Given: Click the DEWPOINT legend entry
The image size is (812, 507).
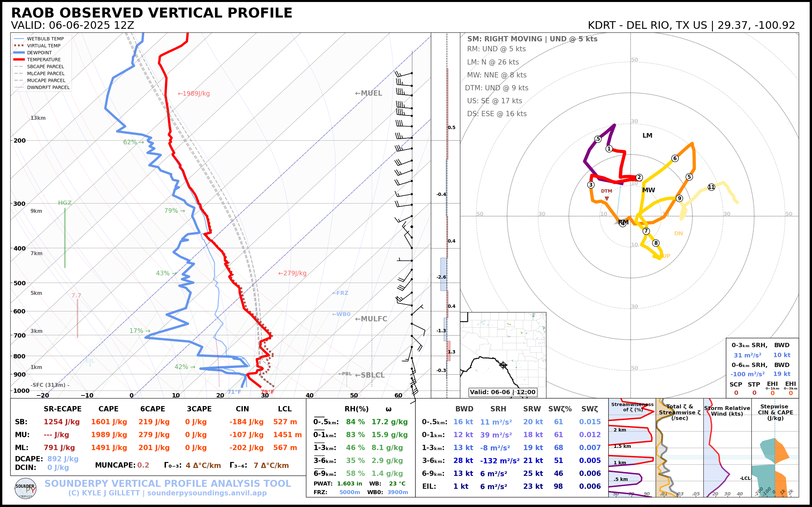Looking at the screenshot, I should (39, 53).
